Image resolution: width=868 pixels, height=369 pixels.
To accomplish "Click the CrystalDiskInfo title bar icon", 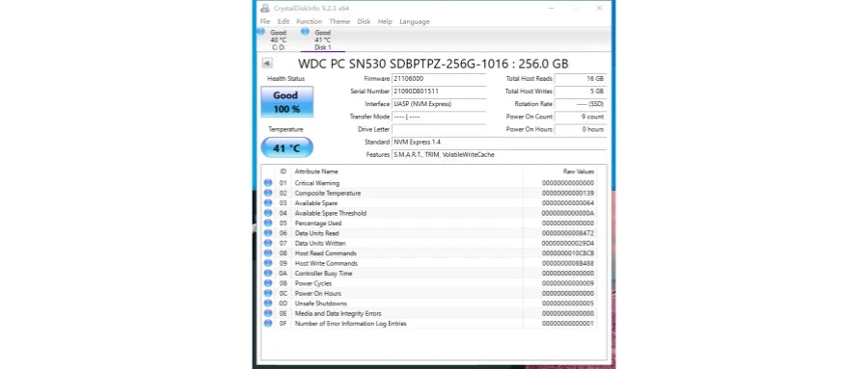I will [264, 9].
